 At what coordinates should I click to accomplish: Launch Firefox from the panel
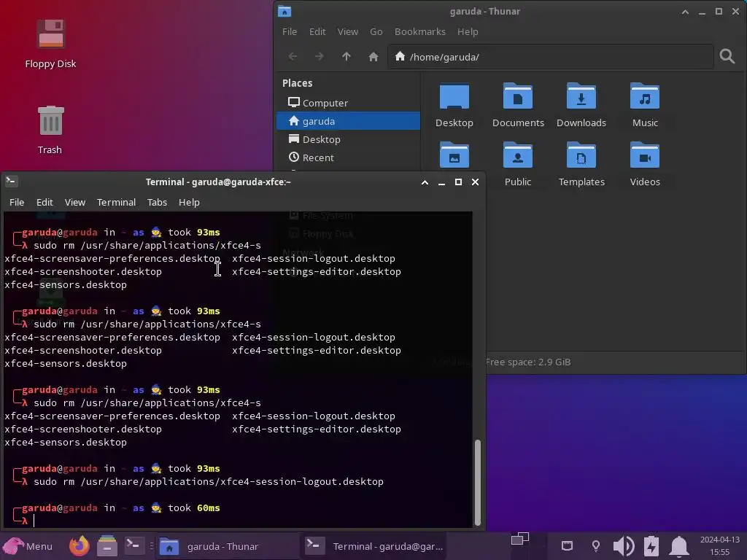tap(79, 545)
